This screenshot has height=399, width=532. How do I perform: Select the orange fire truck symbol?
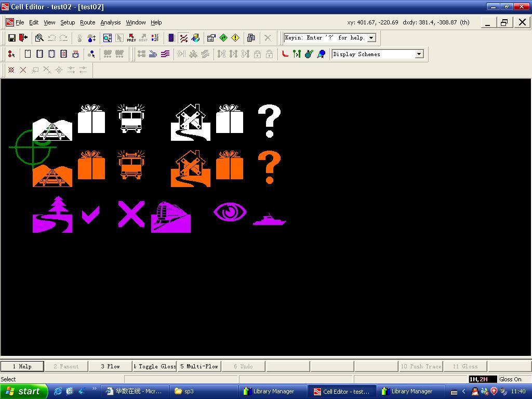131,165
